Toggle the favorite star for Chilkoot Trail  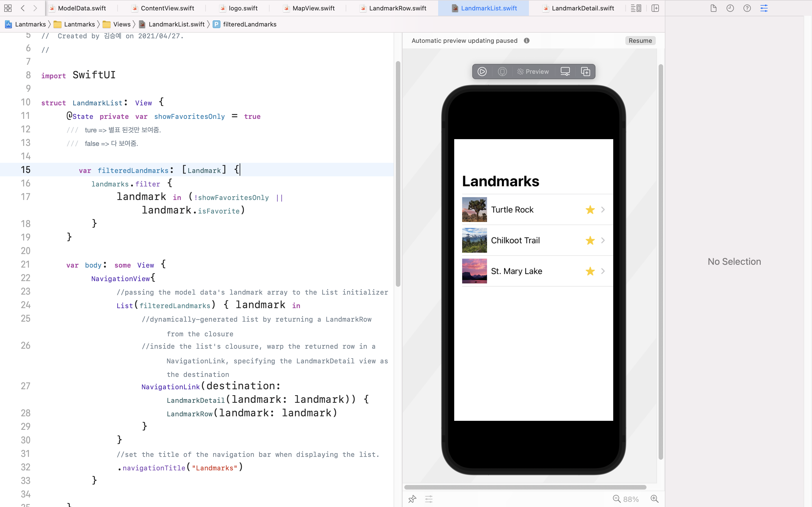point(590,241)
